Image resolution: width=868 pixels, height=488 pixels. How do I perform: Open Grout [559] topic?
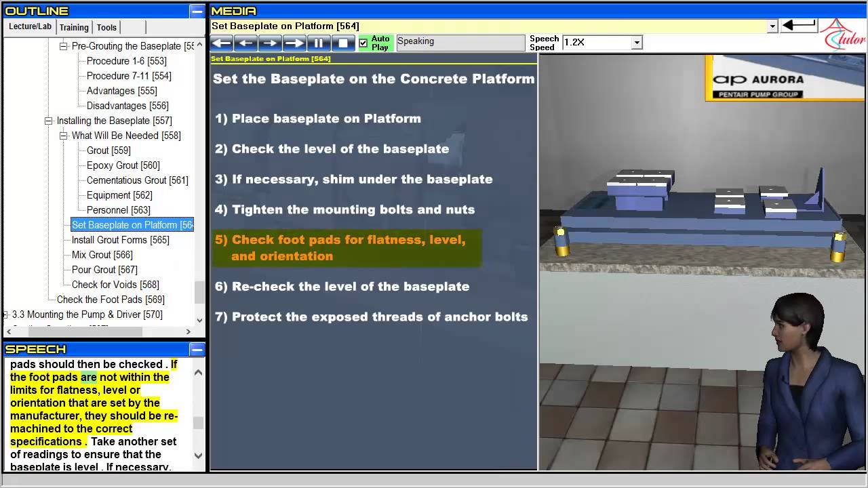point(108,150)
